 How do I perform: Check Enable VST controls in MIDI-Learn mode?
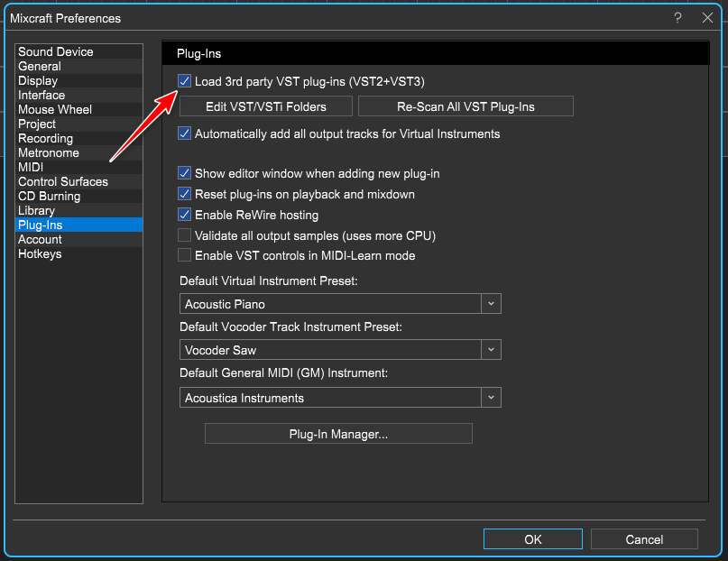(184, 255)
